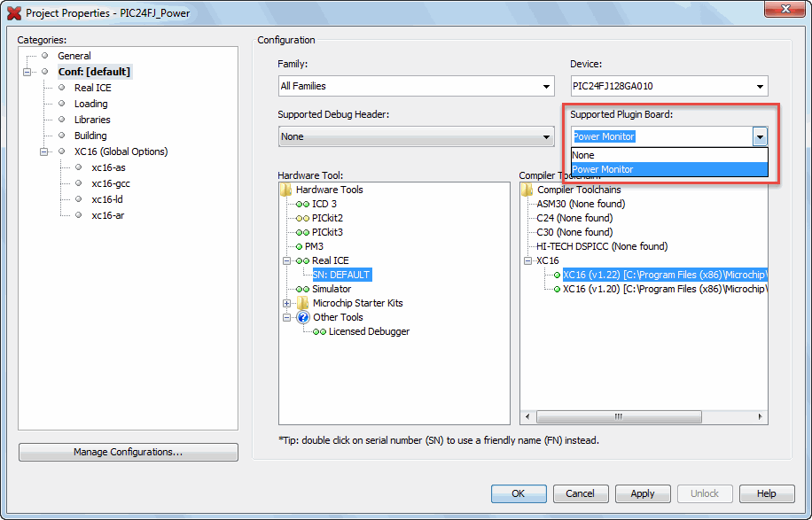
Task: Click the Microchip Starter Kits folder icon
Action: (x=302, y=303)
